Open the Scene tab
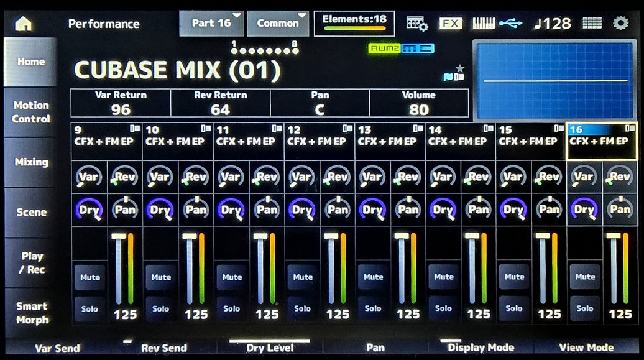 tap(30, 212)
